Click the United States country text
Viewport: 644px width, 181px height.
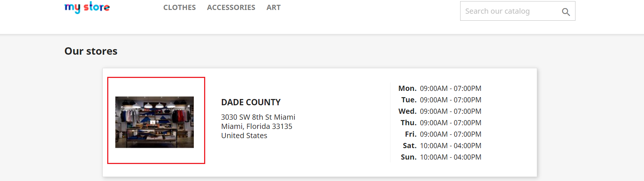[x=244, y=136]
